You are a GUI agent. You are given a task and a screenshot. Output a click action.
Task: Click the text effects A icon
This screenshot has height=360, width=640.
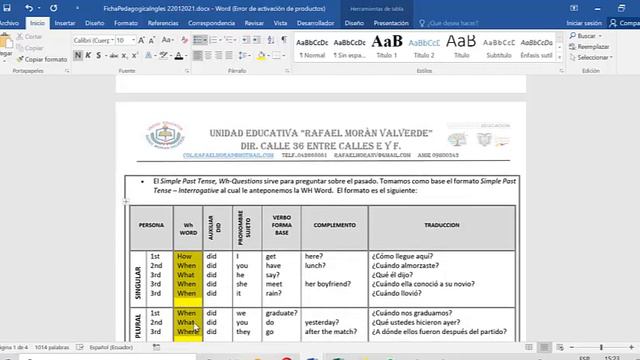149,56
